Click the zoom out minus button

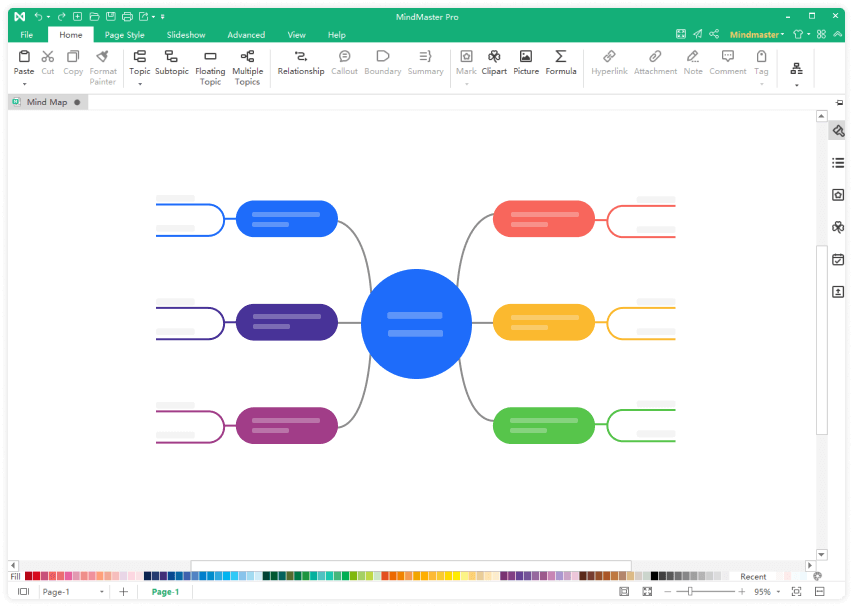[x=667, y=592]
